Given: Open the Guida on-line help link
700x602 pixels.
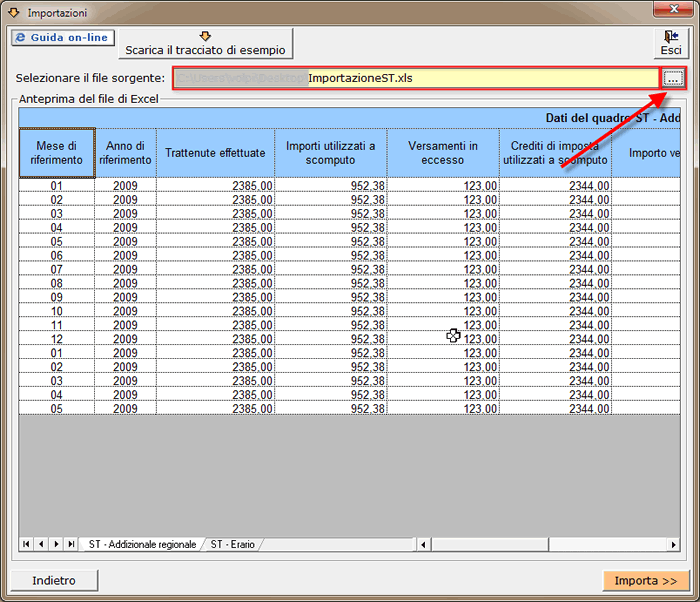Looking at the screenshot, I should 63,38.
